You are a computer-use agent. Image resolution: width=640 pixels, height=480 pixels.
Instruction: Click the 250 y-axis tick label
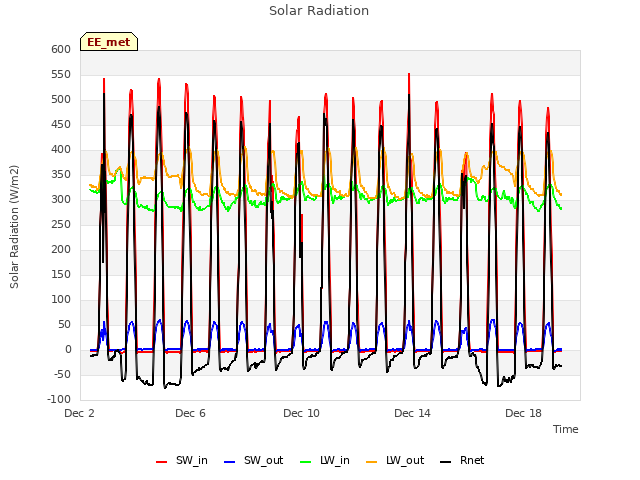[x=61, y=224]
